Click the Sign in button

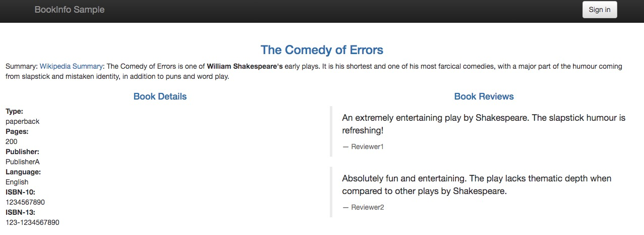pos(599,10)
